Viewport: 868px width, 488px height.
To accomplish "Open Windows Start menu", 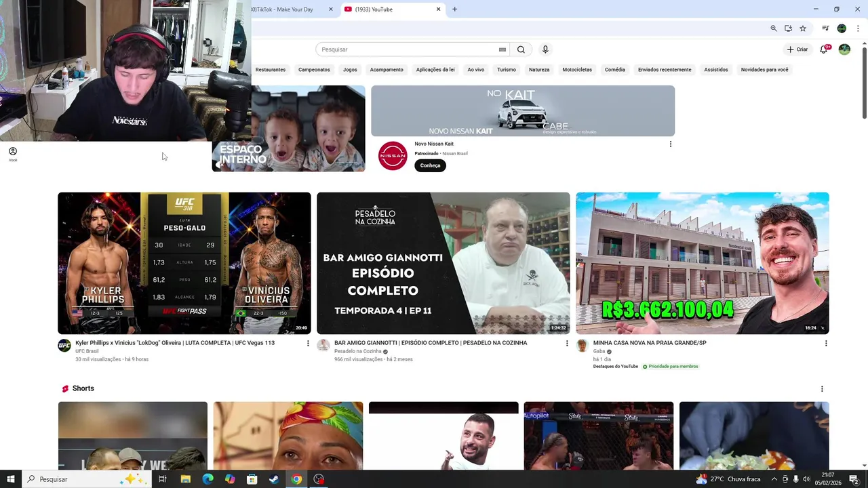I will tap(11, 479).
